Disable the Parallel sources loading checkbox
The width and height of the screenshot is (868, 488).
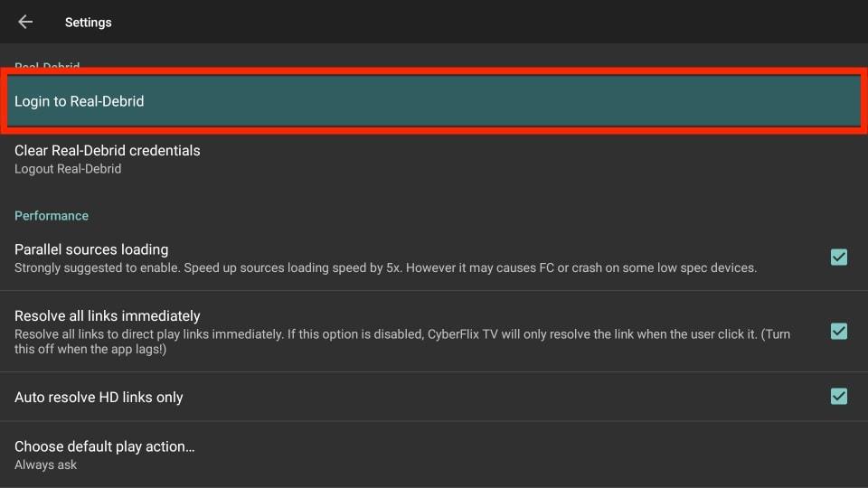(839, 257)
